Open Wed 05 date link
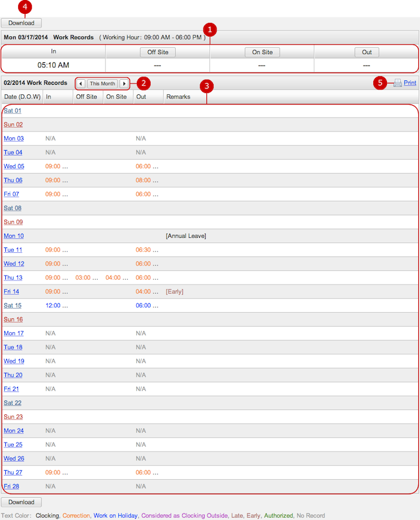The width and height of the screenshot is (420, 520). pyautogui.click(x=14, y=166)
